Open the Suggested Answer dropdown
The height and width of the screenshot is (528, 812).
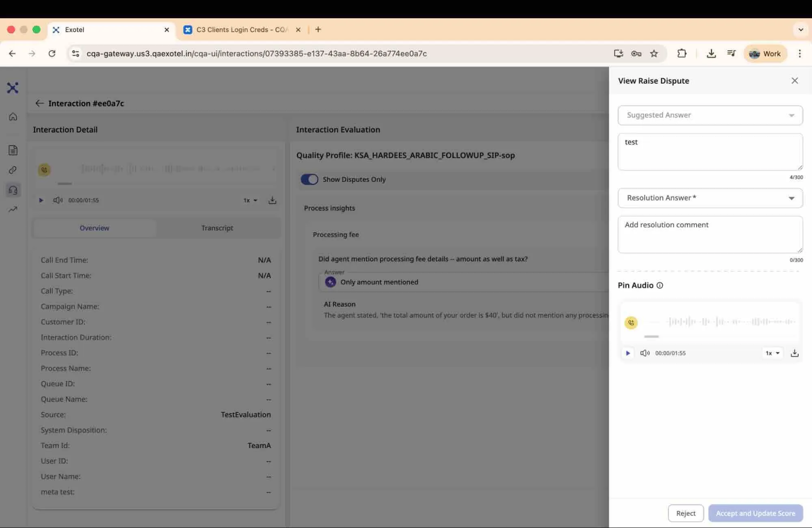(710, 115)
